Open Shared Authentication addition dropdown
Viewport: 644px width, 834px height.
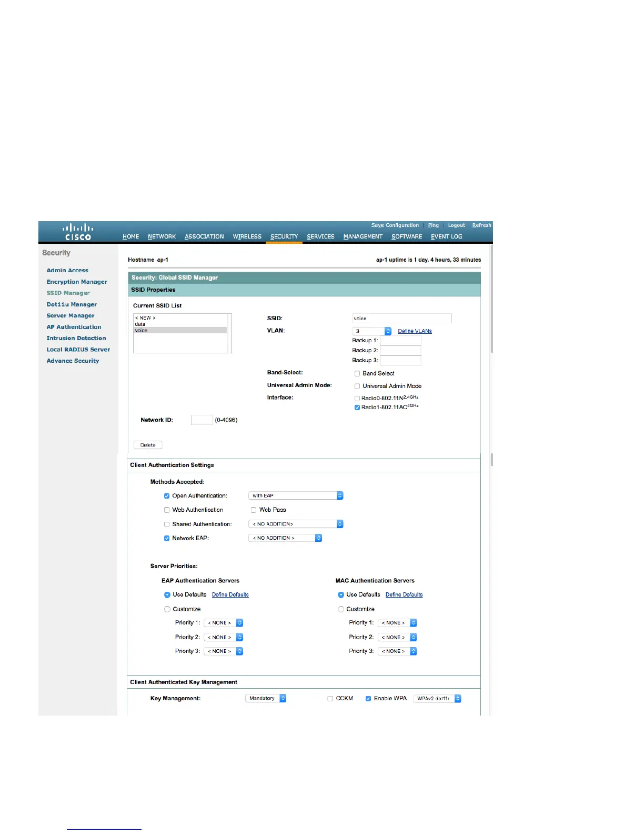pos(296,524)
